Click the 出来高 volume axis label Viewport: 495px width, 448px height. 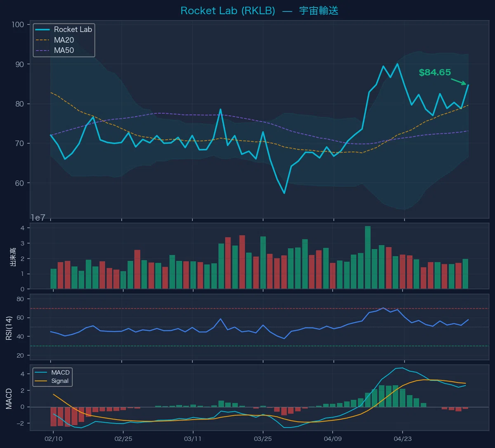(13, 256)
